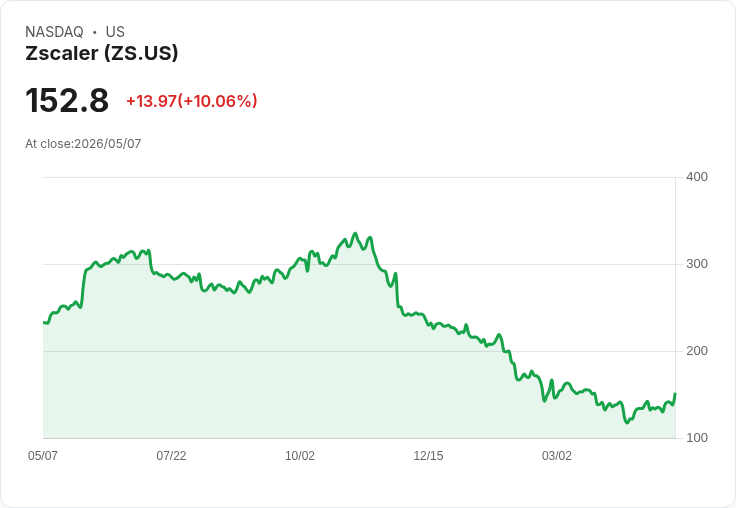Click the 10/02 x-axis date label
Image resolution: width=736 pixels, height=508 pixels.
coord(300,455)
